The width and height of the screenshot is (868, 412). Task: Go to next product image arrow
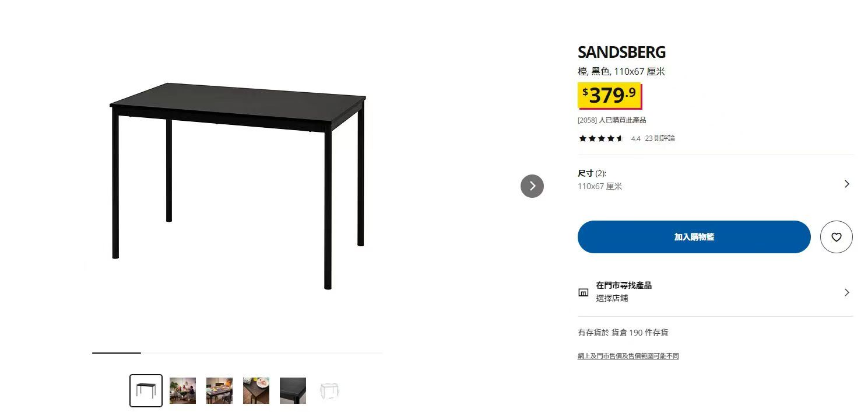point(532,186)
